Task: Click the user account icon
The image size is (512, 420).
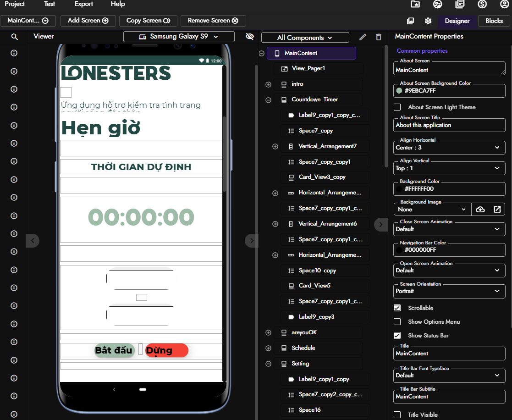Action: pyautogui.click(x=504, y=4)
